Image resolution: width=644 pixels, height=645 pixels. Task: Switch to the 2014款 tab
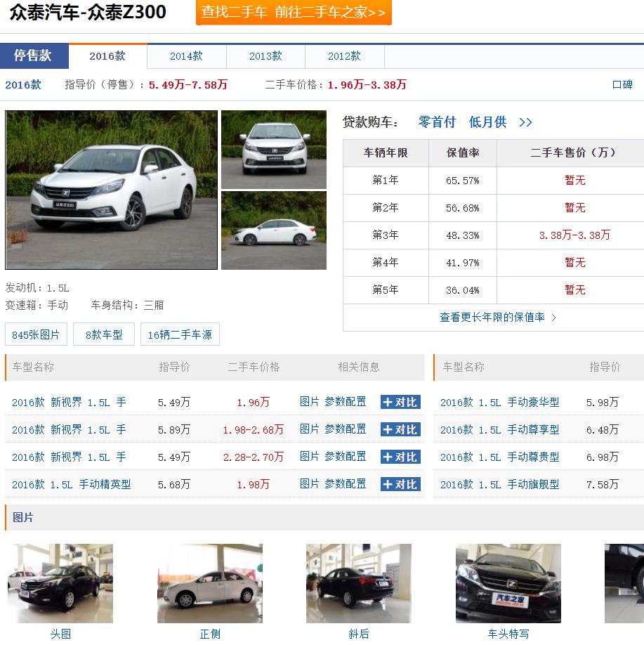point(185,56)
